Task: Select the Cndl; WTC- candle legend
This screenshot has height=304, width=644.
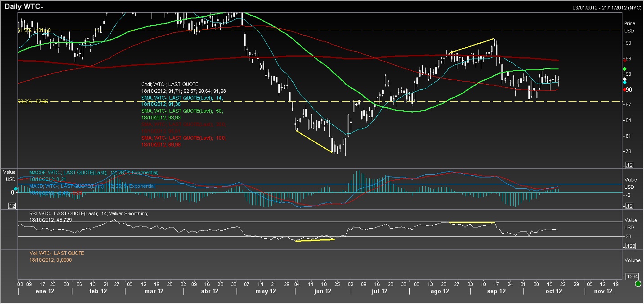Action: click(x=170, y=84)
